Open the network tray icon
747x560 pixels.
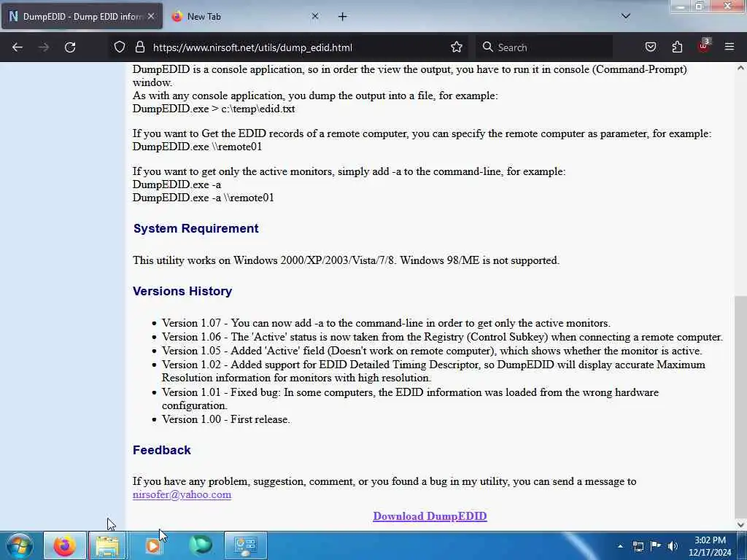pyautogui.click(x=638, y=546)
